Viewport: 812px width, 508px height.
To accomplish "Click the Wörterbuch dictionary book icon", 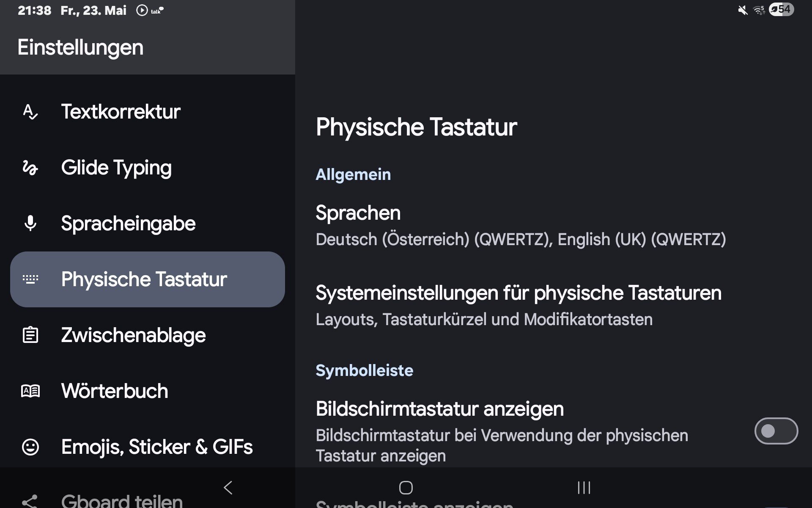I will click(x=30, y=391).
